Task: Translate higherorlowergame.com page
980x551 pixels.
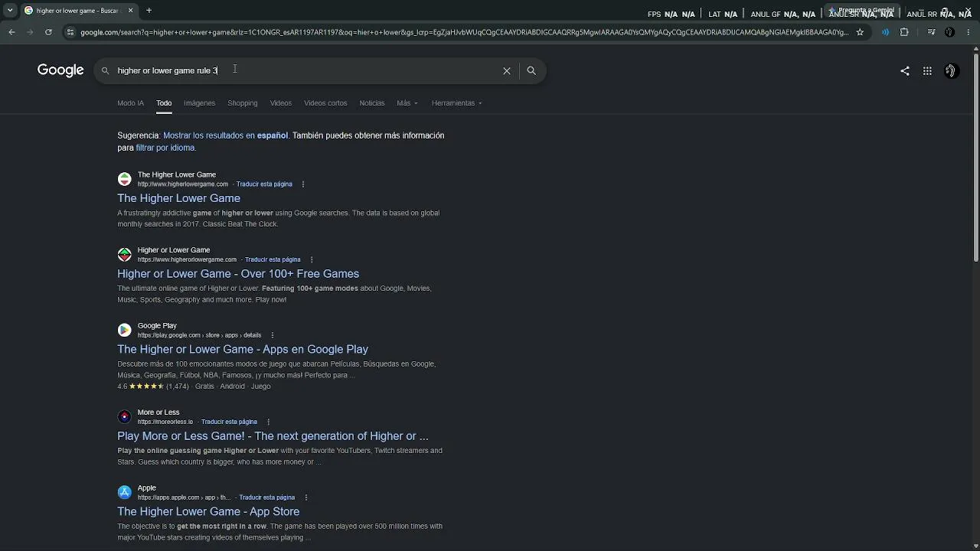Action: [273, 259]
